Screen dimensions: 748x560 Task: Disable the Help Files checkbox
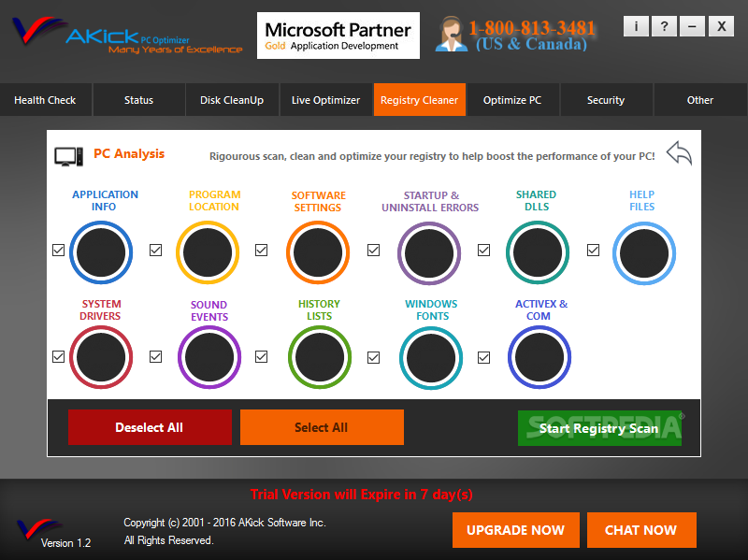pos(593,250)
